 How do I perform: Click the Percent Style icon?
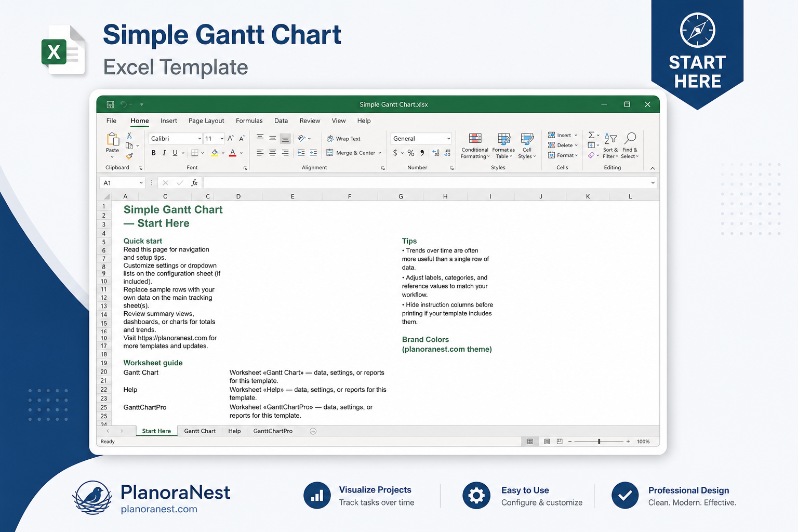(x=411, y=153)
